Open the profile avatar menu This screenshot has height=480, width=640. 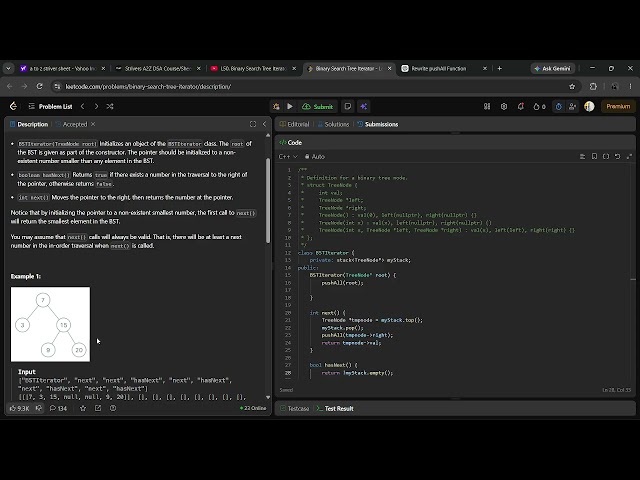[589, 107]
